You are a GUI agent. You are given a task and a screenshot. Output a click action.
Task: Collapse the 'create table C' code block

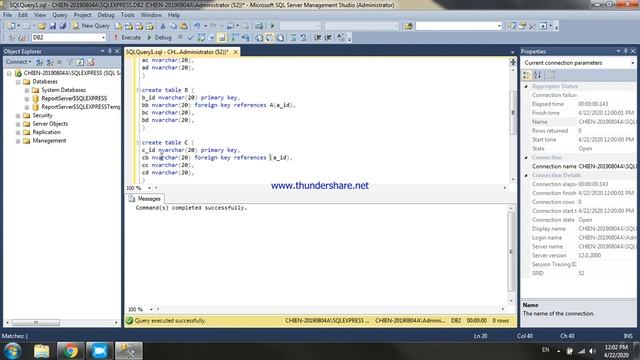point(138,142)
